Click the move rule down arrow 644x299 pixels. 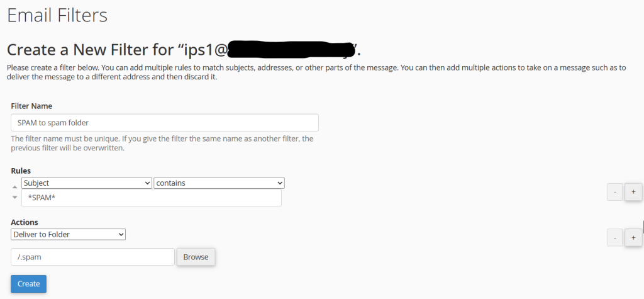coord(16,198)
